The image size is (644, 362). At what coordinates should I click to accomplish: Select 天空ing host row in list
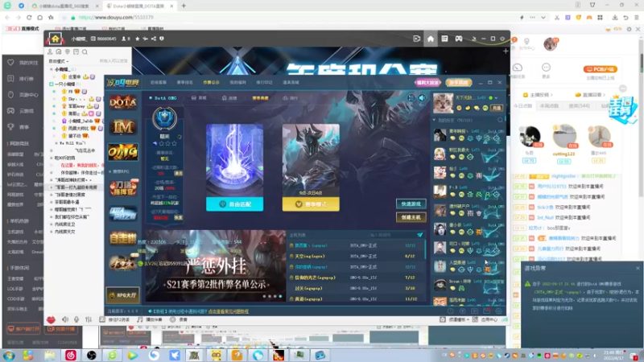357,256
